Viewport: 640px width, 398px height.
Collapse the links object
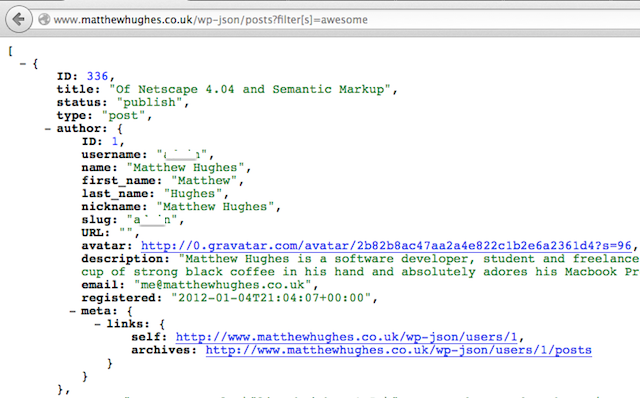pyautogui.click(x=98, y=325)
